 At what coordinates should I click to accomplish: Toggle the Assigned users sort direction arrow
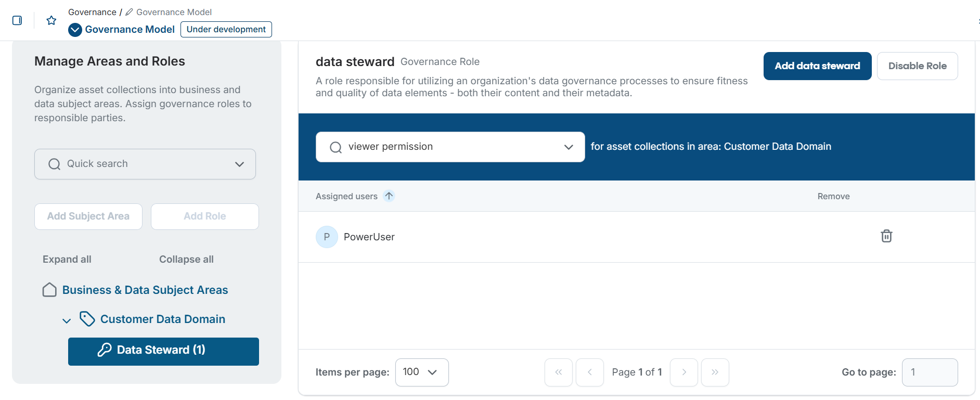coord(389,196)
